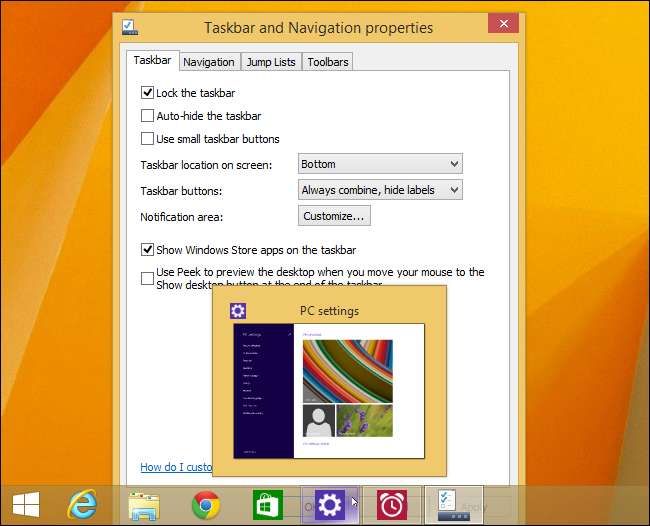Launch Internet Explorer from the taskbar
The width and height of the screenshot is (650, 526).
(84, 505)
